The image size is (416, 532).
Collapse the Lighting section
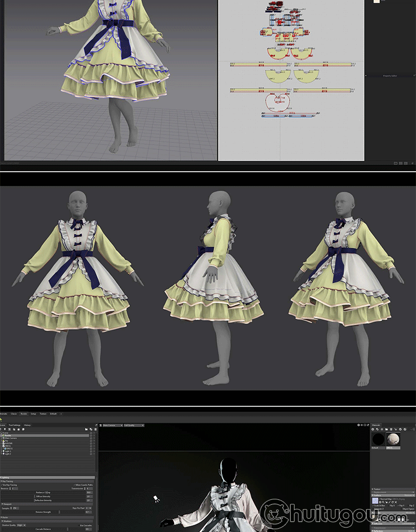(2, 477)
